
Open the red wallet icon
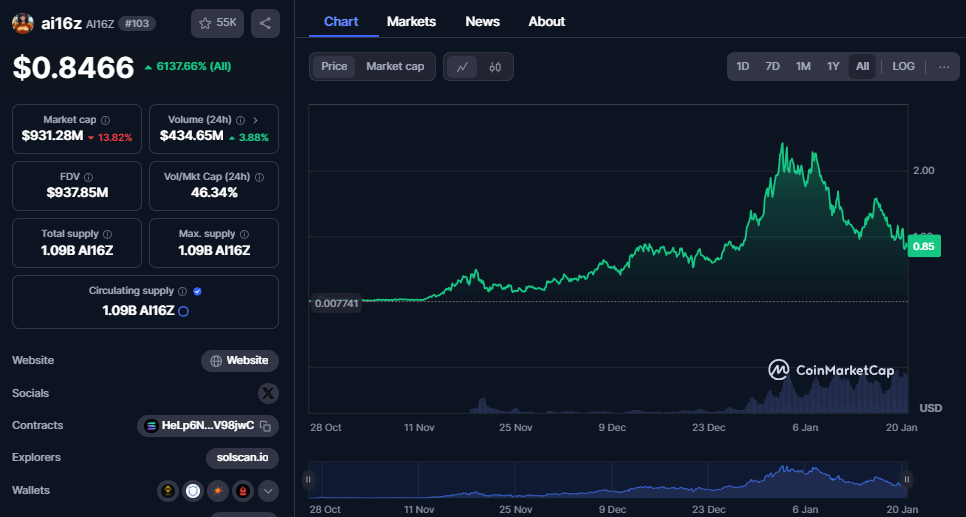click(243, 491)
